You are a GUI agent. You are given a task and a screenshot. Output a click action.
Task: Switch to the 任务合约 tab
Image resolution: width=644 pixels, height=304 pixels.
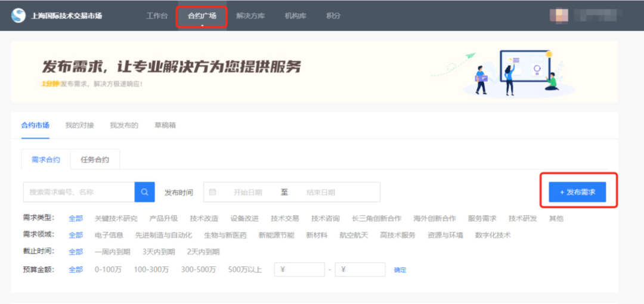pos(95,160)
